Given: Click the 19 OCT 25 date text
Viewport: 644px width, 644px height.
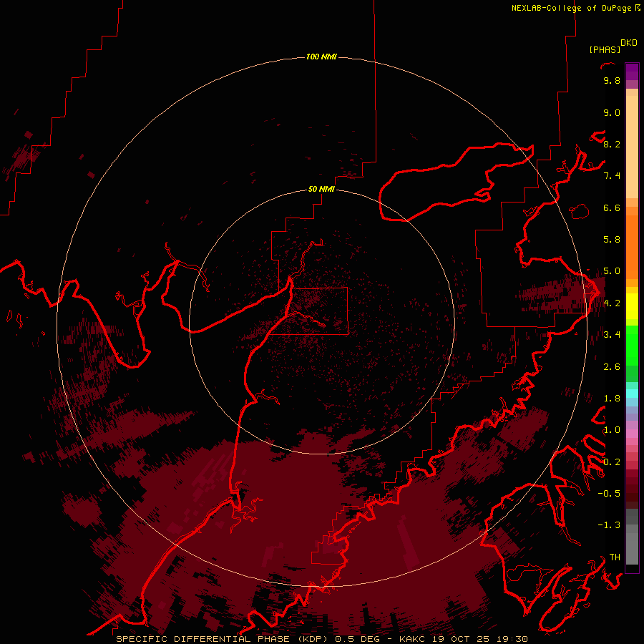Looking at the screenshot, I should pos(462,639).
